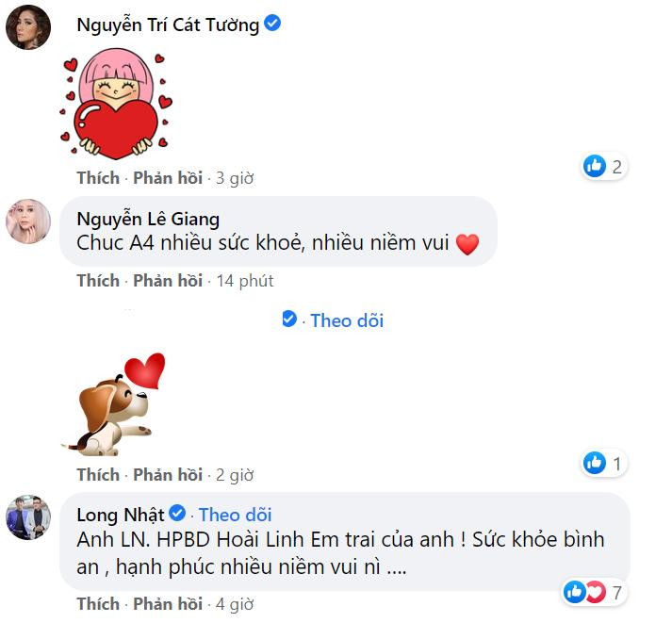The image size is (672, 623).
Task: View the single like reaction on dog sticker comment
Action: 604,463
